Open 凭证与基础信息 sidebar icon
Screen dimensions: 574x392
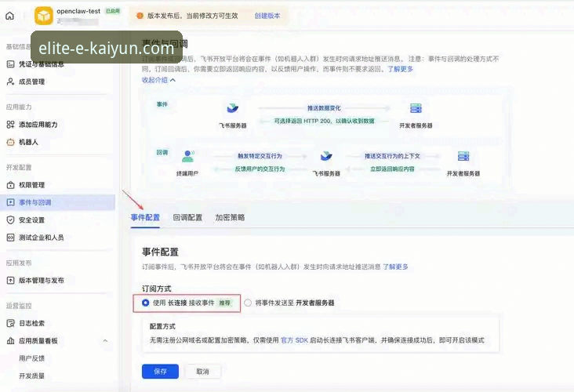11,64
